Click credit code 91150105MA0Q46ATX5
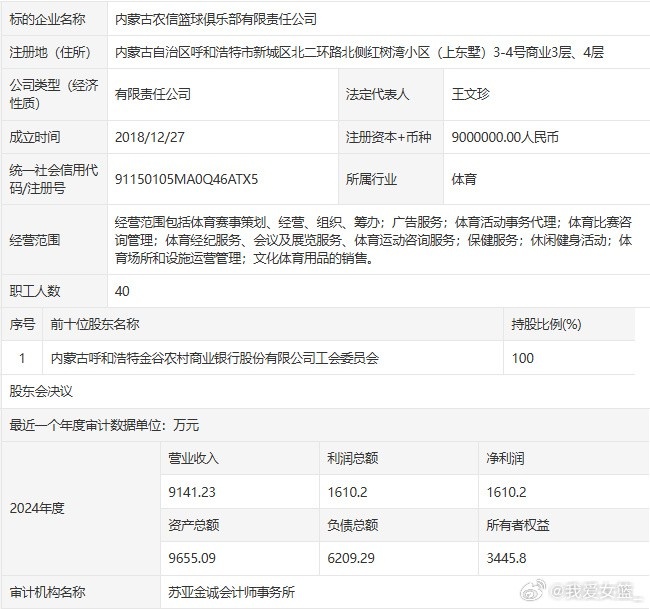 pos(187,179)
